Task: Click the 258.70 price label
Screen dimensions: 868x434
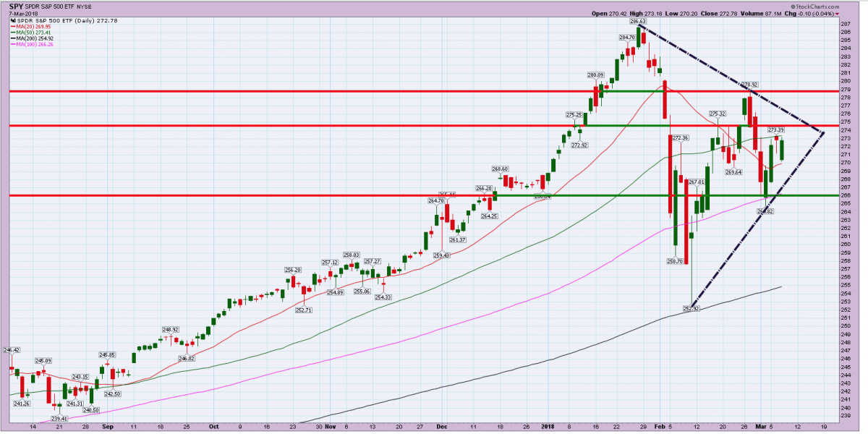Action: click(675, 260)
